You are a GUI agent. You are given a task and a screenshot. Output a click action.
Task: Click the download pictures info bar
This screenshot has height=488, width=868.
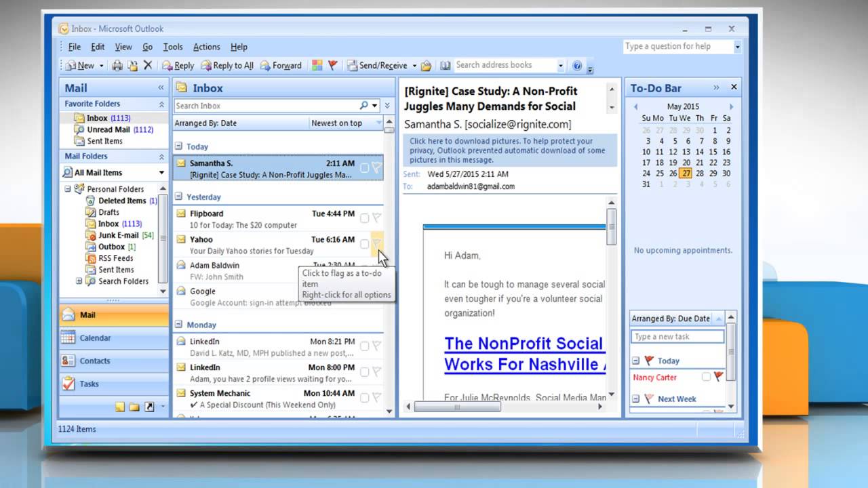[x=510, y=150]
